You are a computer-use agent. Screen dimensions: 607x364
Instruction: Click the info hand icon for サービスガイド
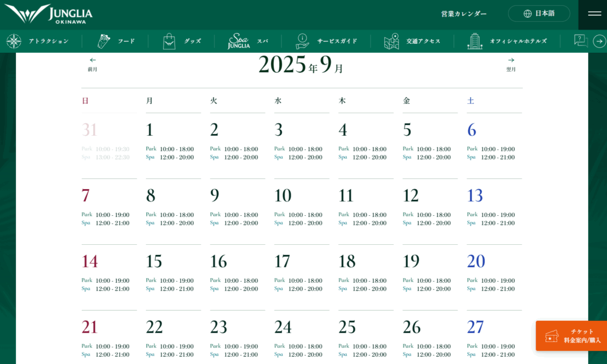point(302,41)
